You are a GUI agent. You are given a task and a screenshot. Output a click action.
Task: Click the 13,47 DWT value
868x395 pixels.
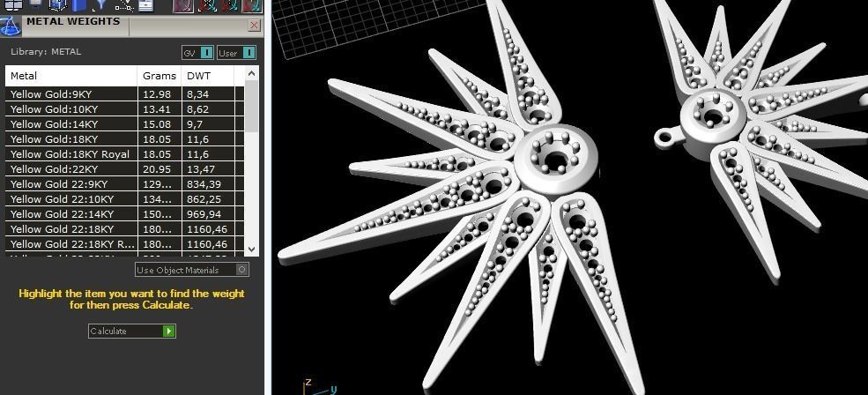tap(201, 169)
